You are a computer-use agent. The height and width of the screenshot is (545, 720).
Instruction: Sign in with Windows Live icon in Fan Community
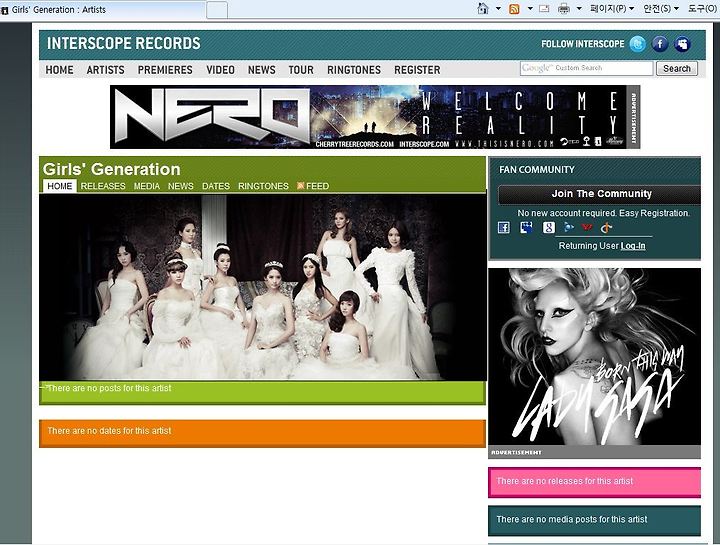click(x=569, y=227)
